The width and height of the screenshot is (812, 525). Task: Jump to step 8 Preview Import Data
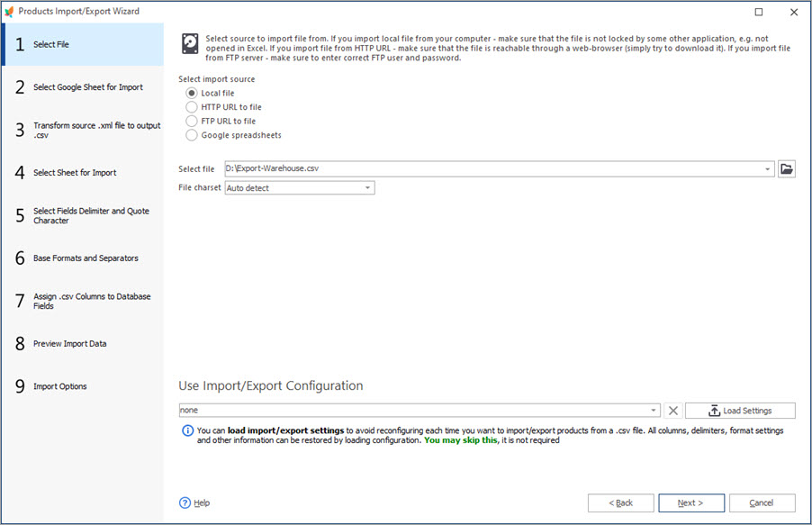[81, 344]
